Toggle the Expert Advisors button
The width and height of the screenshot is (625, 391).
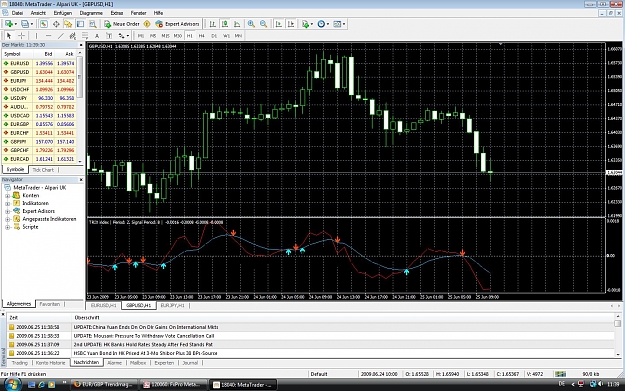(x=177, y=24)
